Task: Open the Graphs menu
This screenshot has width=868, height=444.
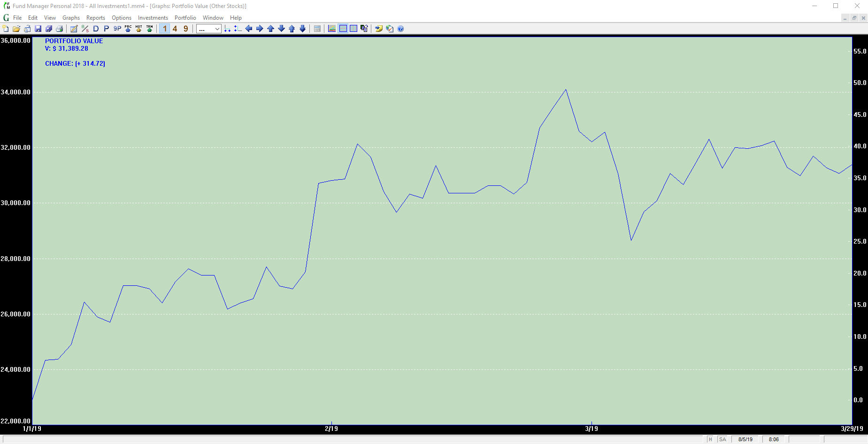Action: (x=71, y=18)
